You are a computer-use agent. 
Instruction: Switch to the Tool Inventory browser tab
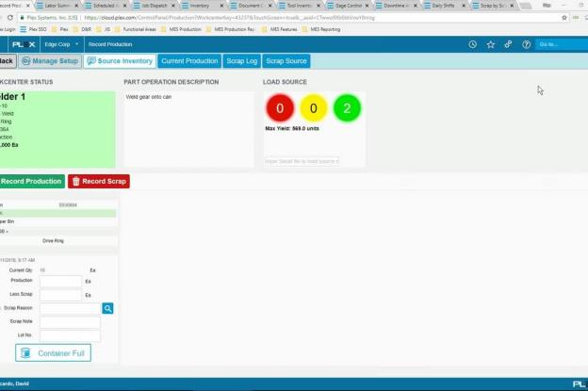(299, 6)
